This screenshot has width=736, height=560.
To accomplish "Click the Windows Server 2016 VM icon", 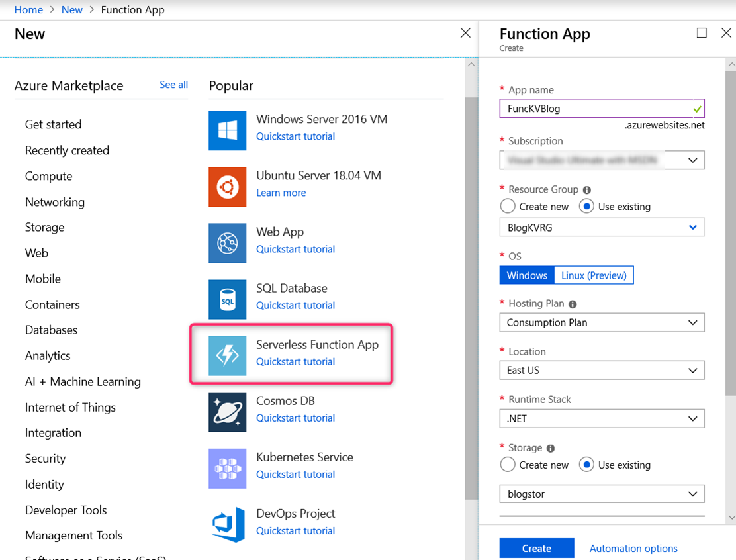I will point(227,130).
